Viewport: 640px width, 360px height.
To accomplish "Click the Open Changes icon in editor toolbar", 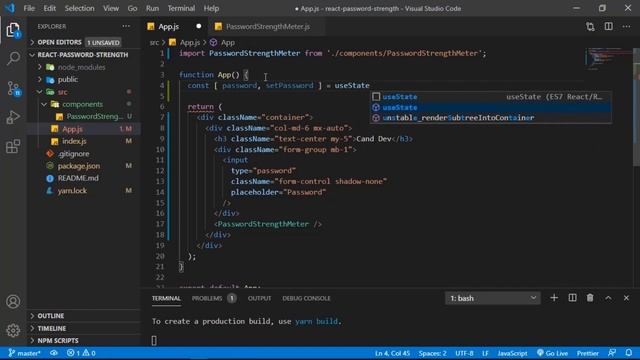I will (x=590, y=27).
